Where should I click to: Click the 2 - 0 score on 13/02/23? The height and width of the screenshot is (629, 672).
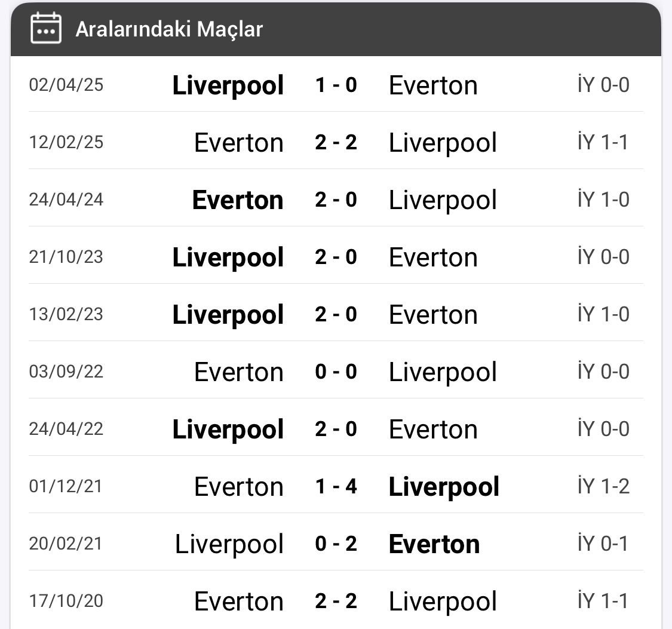click(336, 314)
